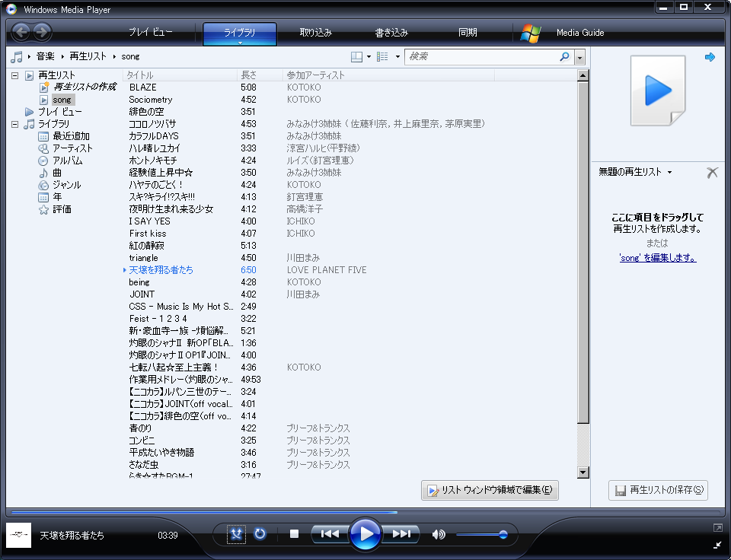Click album art thumbnail in player bar
731x560 pixels.
coord(18,536)
